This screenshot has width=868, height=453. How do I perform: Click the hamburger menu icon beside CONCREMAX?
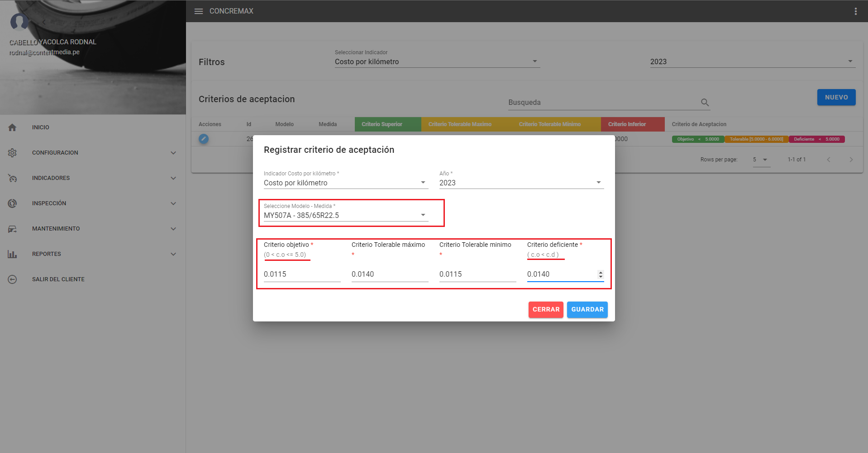[x=198, y=11]
